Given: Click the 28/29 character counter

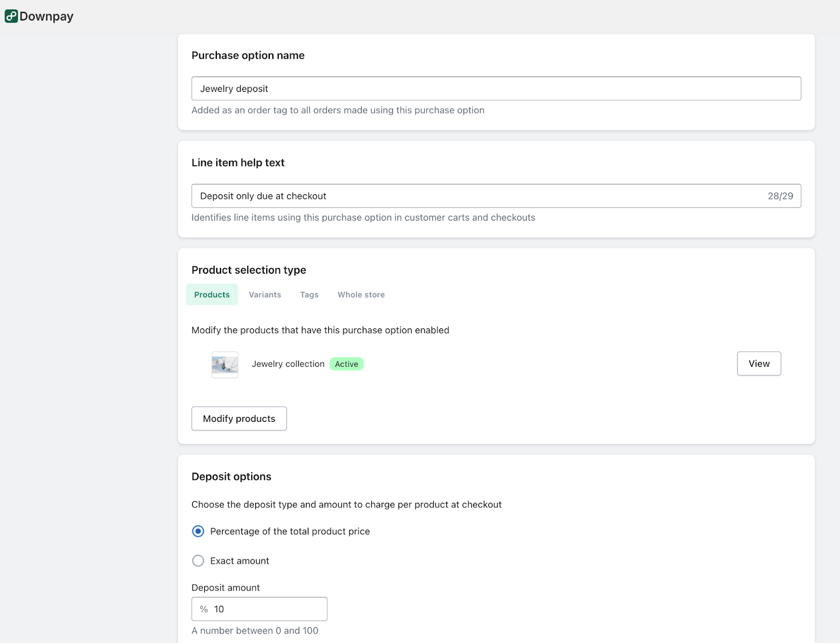Looking at the screenshot, I should coord(780,196).
